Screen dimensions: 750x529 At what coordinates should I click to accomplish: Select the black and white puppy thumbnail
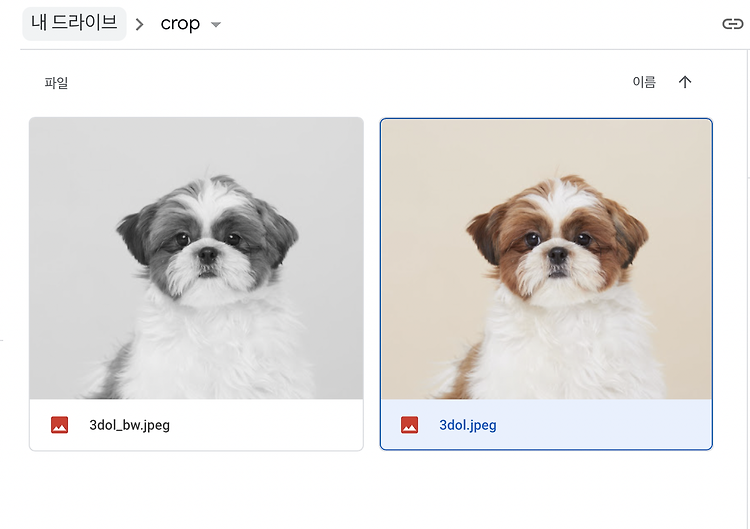pos(196,258)
